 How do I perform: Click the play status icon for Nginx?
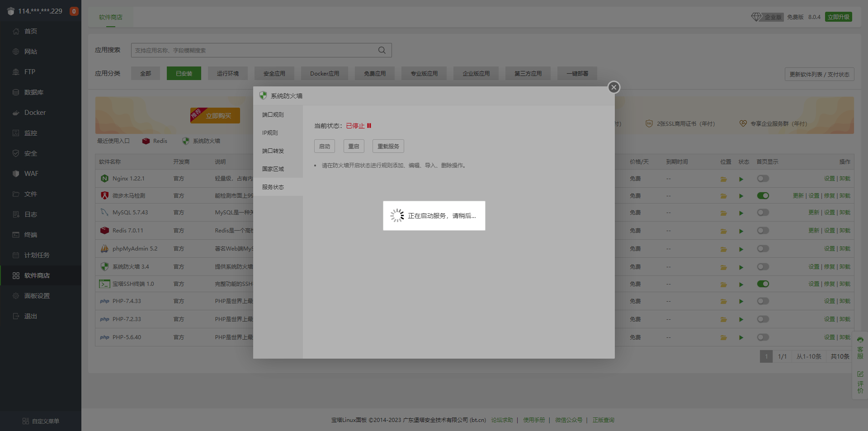tap(741, 179)
